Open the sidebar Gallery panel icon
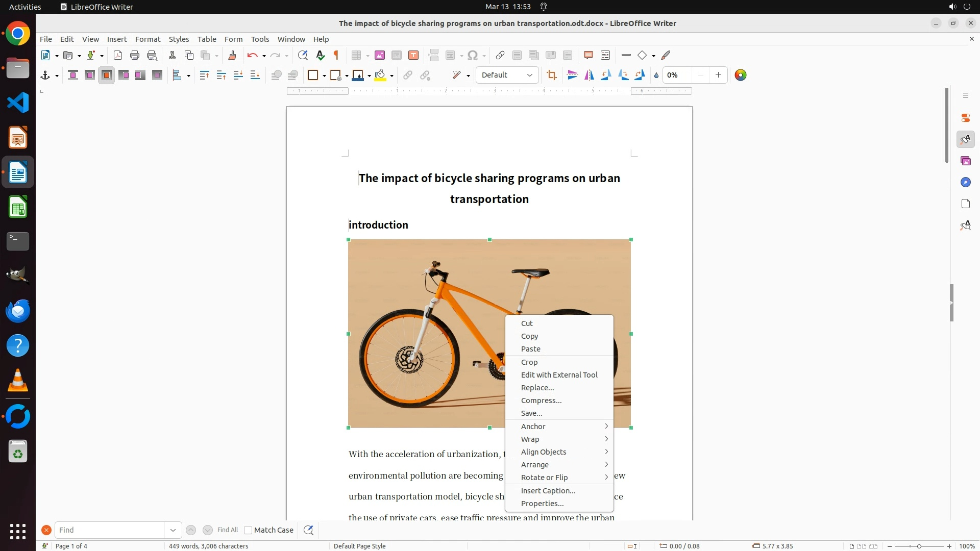 click(965, 161)
